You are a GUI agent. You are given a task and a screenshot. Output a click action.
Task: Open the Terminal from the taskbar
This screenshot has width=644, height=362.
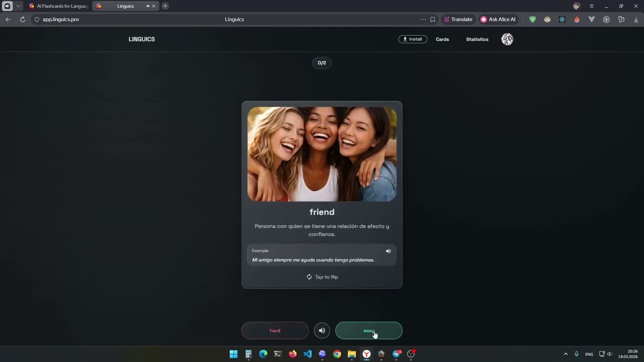tap(278, 354)
